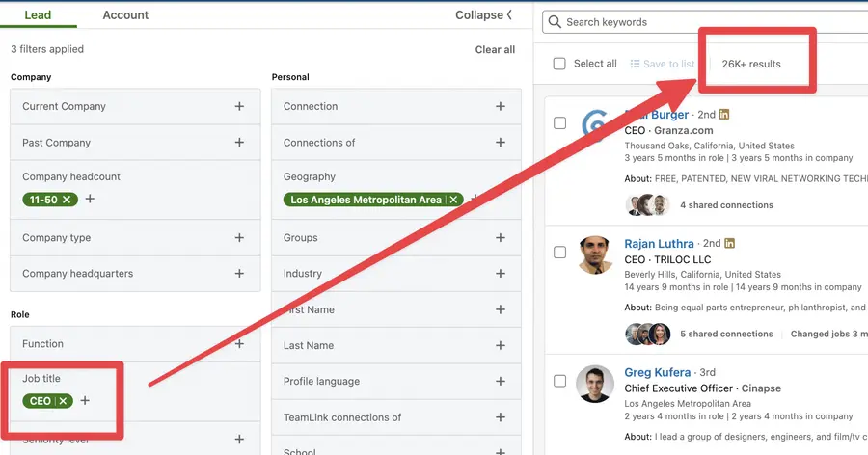Click Greg Kufera's profile photo
868x455 pixels.
pyautogui.click(x=595, y=384)
